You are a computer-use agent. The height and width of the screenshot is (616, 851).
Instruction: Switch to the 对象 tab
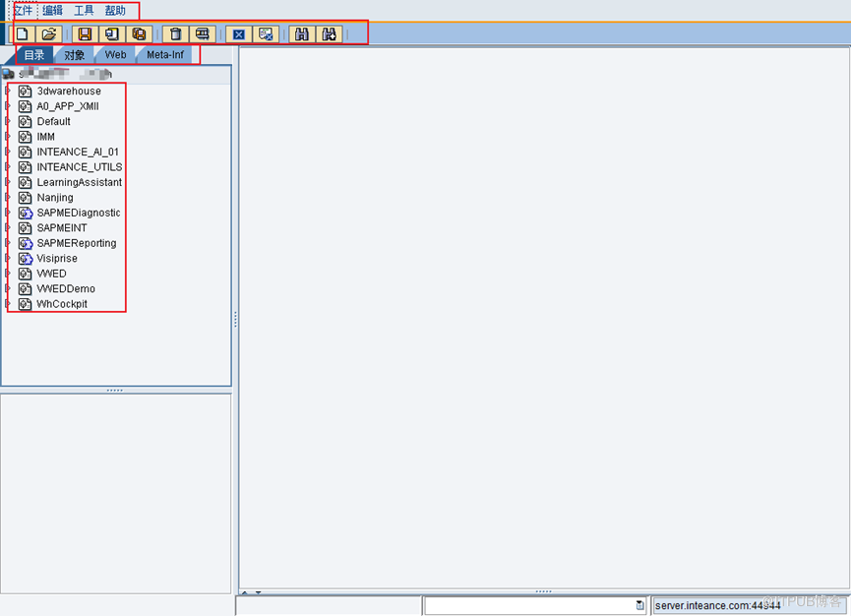pyautogui.click(x=75, y=55)
